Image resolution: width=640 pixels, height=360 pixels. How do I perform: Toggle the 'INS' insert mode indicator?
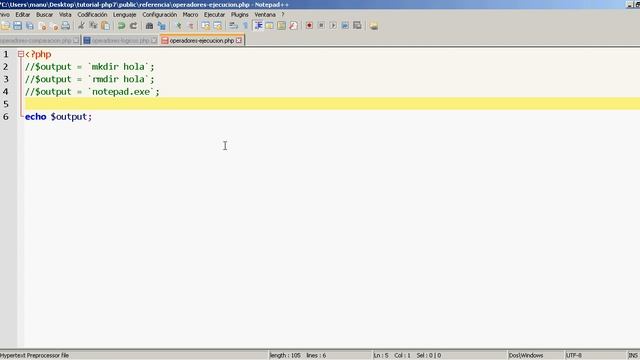[633, 356]
